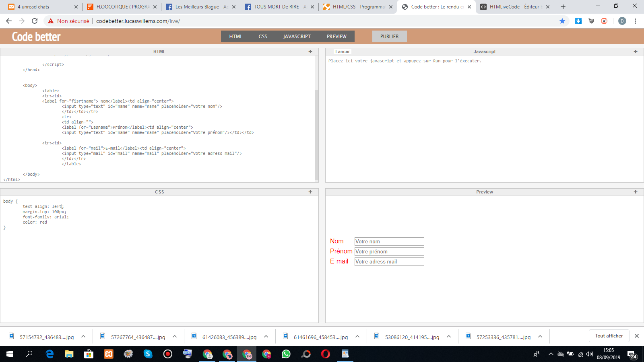This screenshot has width=644, height=362.
Task: Click the Lancer button to run javascript
Action: [x=343, y=51]
